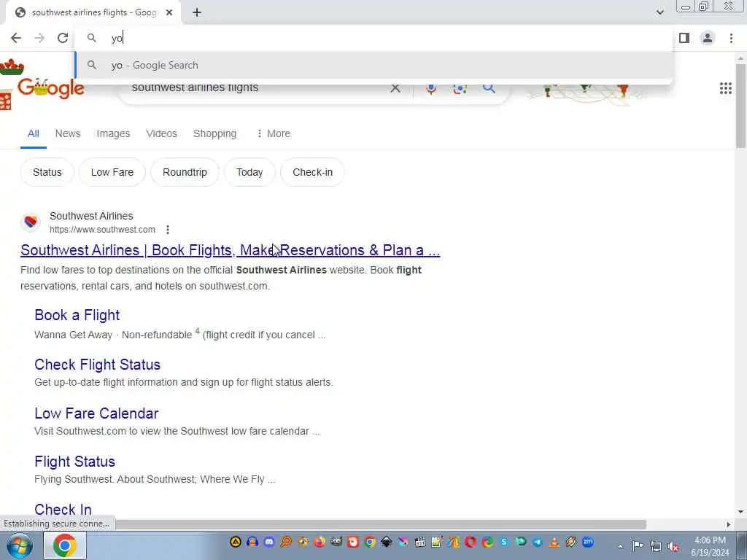Switch to the News results tab
The height and width of the screenshot is (560, 747).
[68, 134]
